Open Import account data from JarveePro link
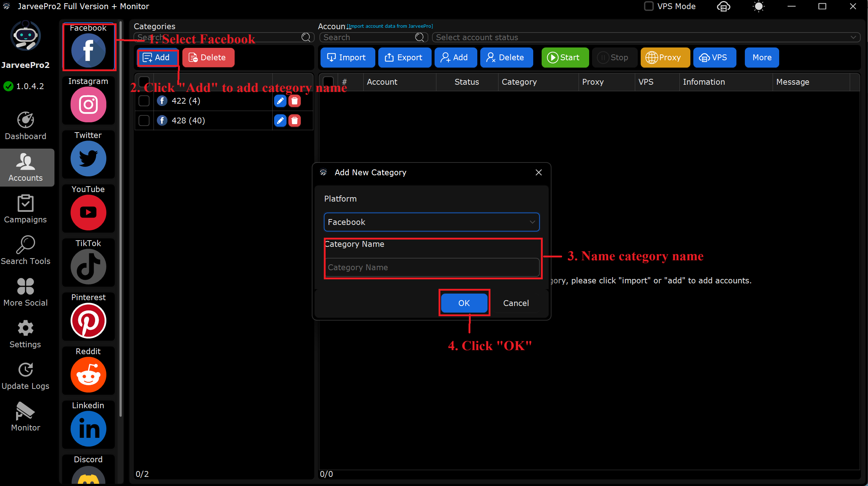868x486 pixels. coord(390,26)
